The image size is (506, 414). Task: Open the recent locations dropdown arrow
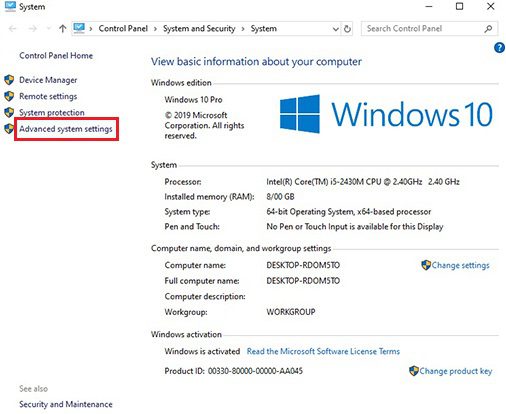49,29
